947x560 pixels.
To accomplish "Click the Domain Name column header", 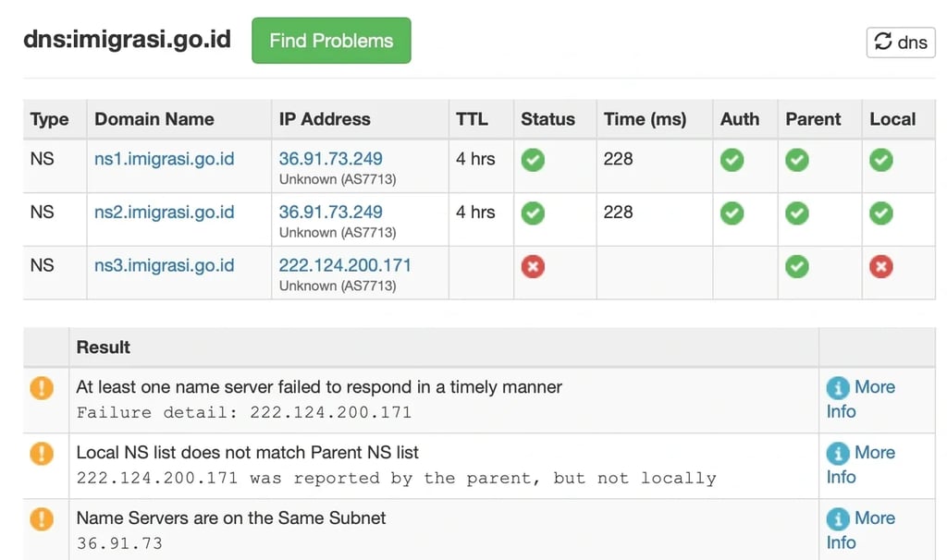I will point(154,119).
